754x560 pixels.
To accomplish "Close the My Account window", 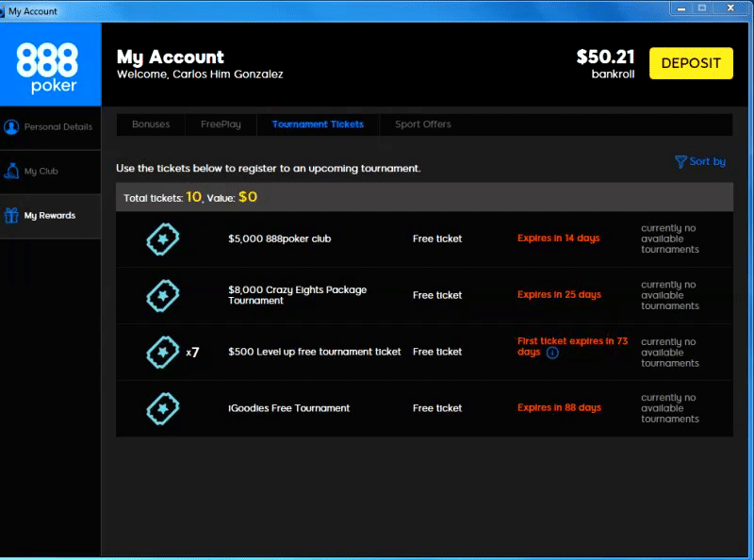I will [730, 8].
